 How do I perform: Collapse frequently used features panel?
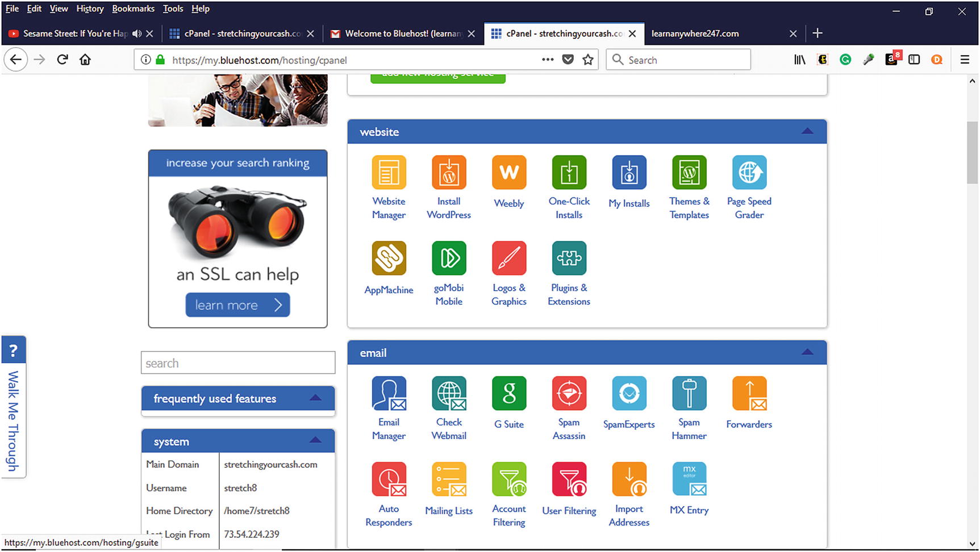315,398
